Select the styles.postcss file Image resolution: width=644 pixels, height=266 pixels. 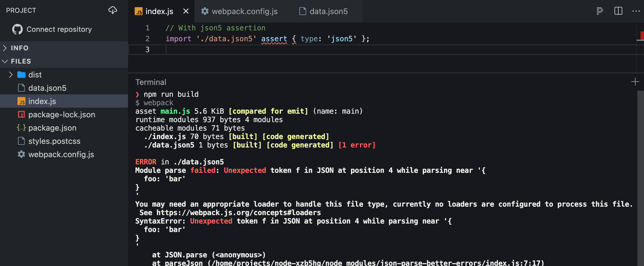tap(54, 141)
